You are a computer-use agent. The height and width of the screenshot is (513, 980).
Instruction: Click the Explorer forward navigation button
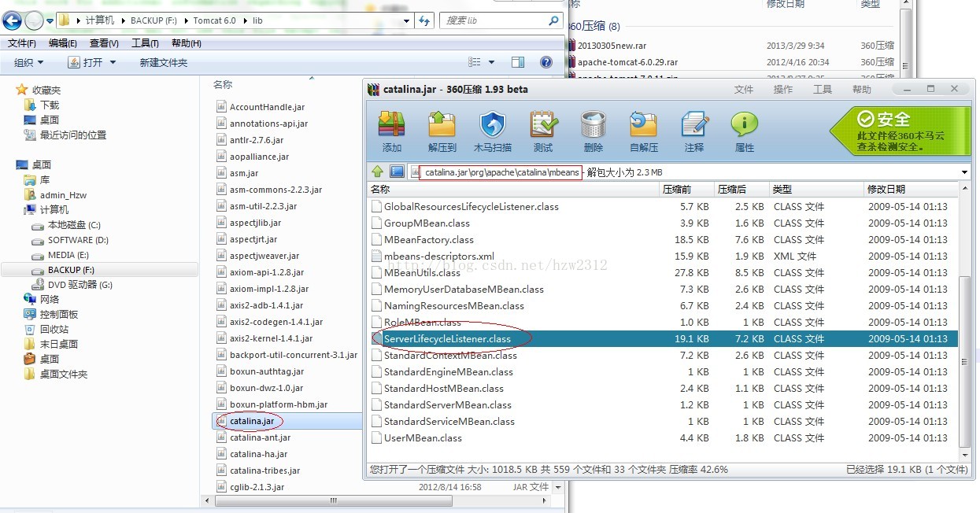(34, 20)
